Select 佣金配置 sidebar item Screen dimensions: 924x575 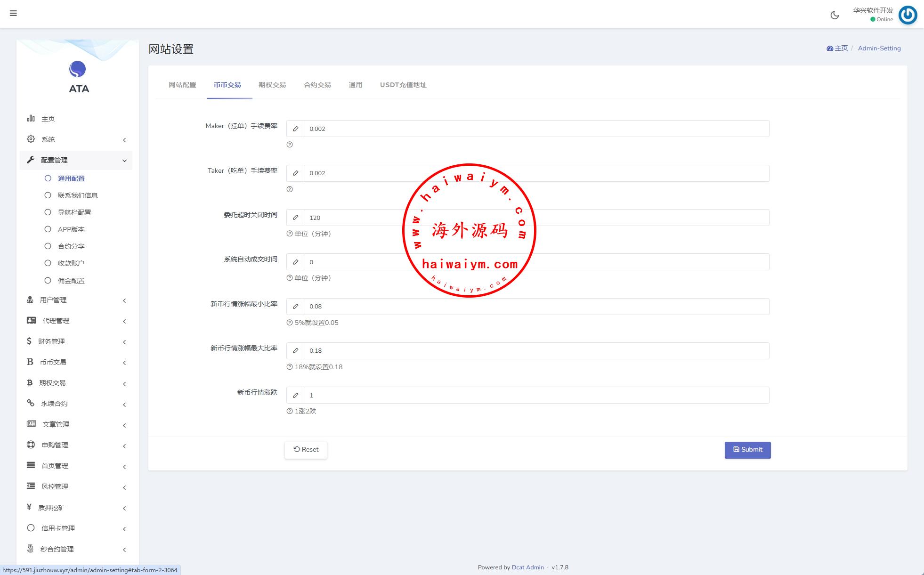click(x=71, y=281)
